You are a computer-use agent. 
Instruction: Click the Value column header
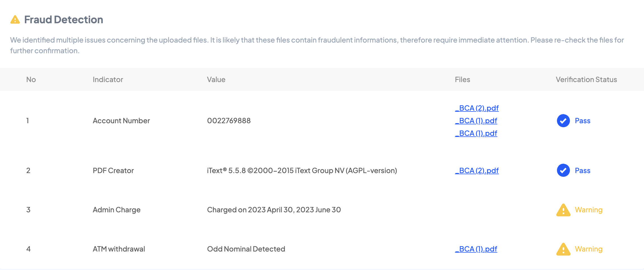216,80
